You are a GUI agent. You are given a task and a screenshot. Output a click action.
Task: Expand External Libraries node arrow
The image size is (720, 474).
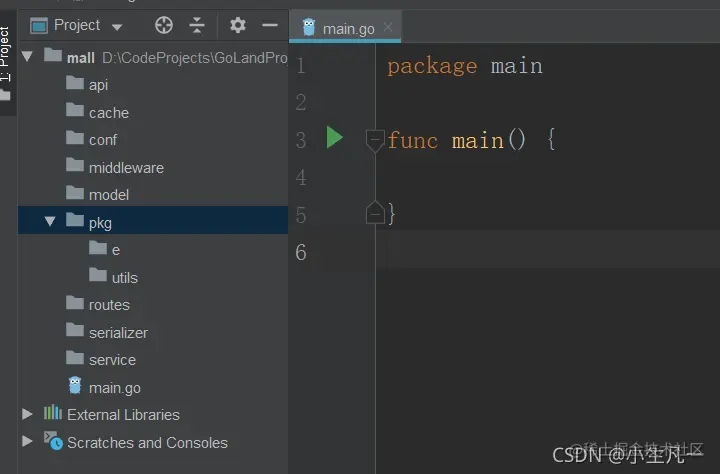tap(27, 414)
